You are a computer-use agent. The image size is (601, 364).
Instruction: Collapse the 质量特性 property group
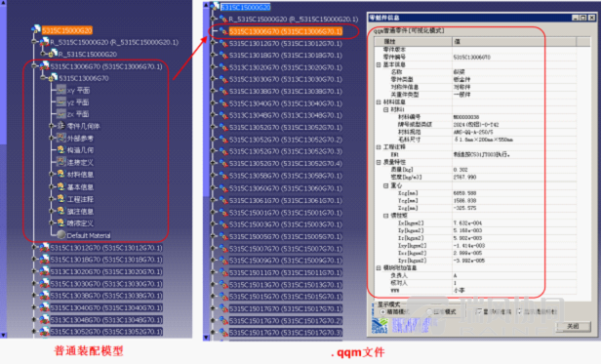379,162
